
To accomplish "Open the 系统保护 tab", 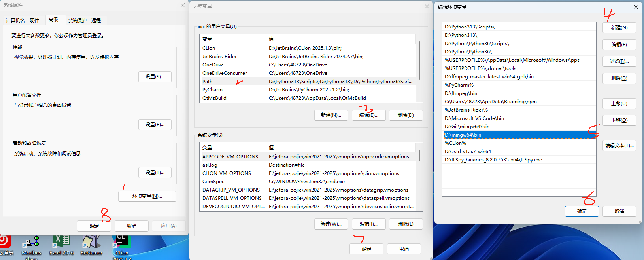I will point(77,21).
